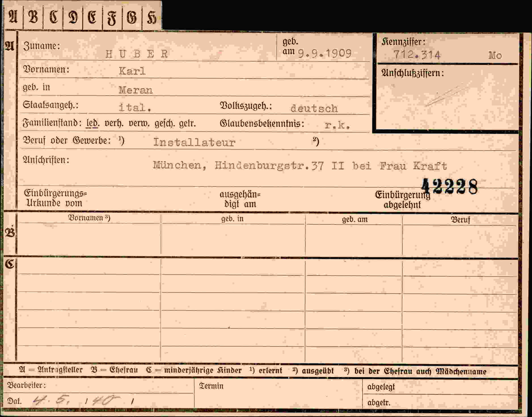Click the religion value r.k.
This screenshot has height=417, width=532.
tap(337, 125)
